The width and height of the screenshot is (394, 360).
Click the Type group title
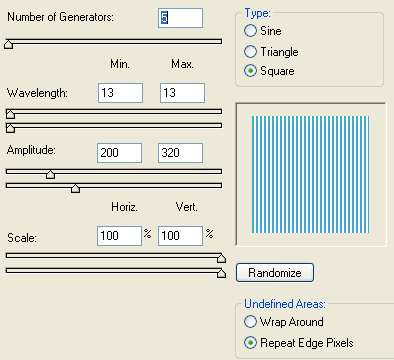258,13
